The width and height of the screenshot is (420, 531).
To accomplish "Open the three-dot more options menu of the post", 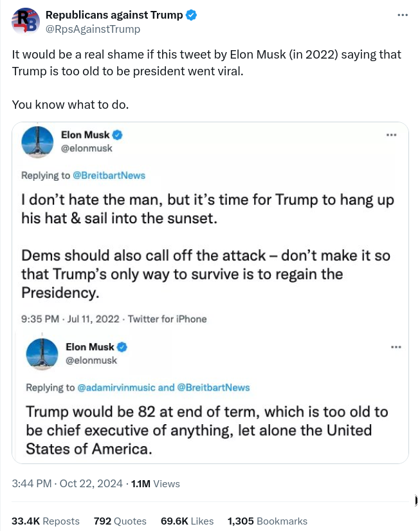I will point(403,15).
